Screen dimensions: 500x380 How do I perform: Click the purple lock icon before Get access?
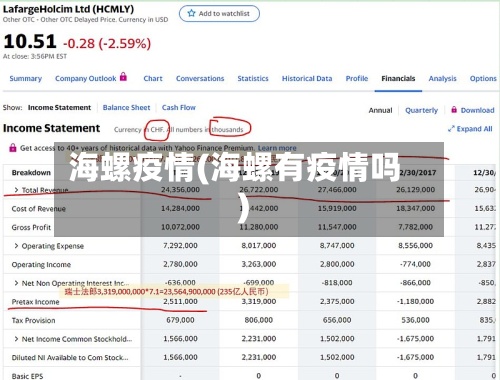tap(13, 148)
